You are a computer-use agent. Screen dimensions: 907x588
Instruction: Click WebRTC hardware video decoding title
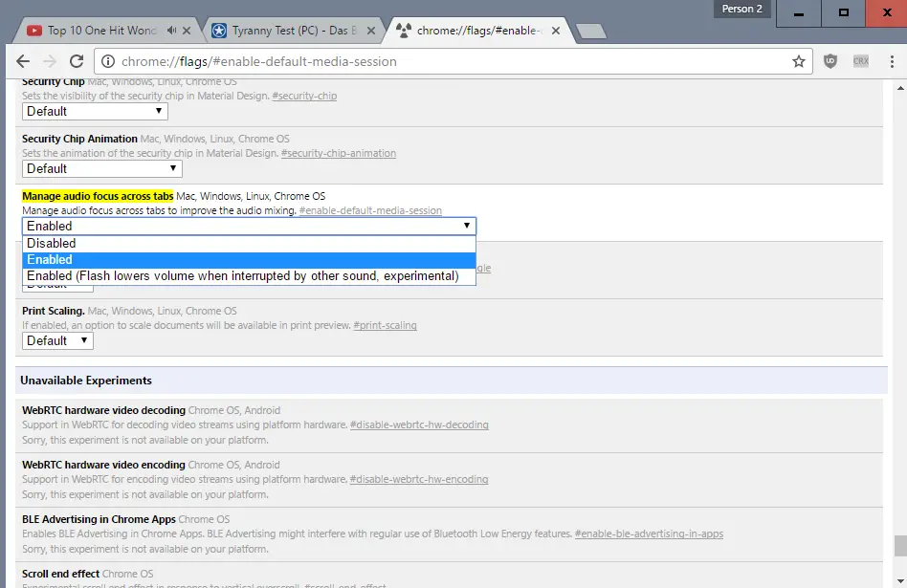pyautogui.click(x=103, y=410)
